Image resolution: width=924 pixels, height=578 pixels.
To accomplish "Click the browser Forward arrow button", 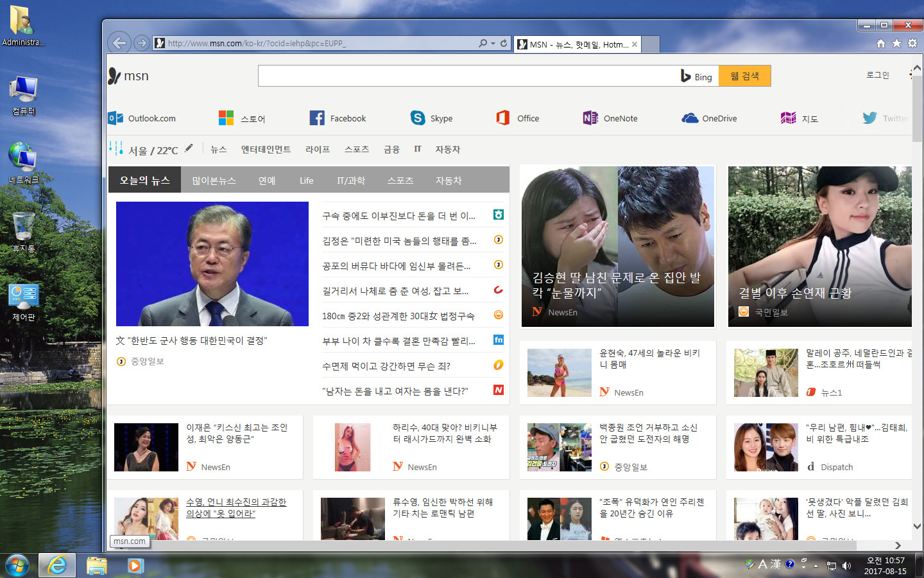I will click(141, 43).
